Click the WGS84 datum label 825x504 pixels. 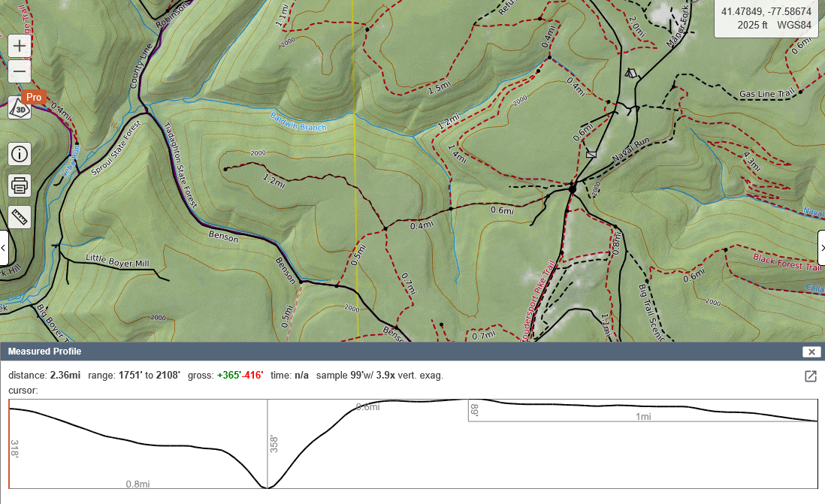pyautogui.click(x=794, y=26)
